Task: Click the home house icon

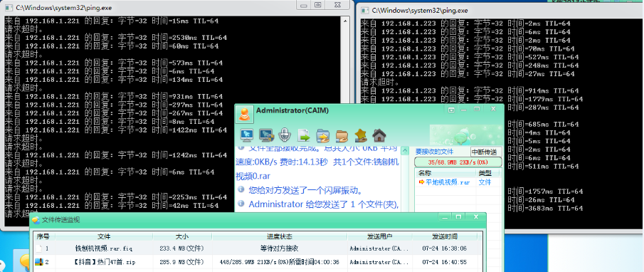Action: point(379,135)
